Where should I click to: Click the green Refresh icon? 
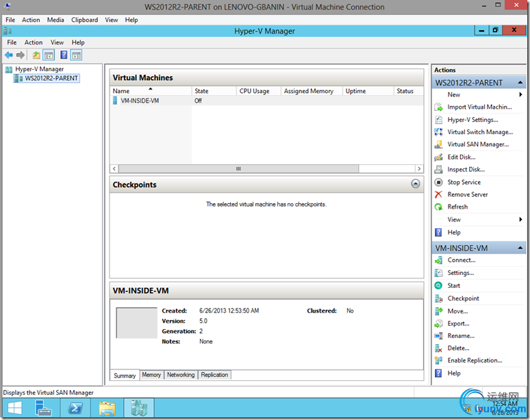[438, 207]
